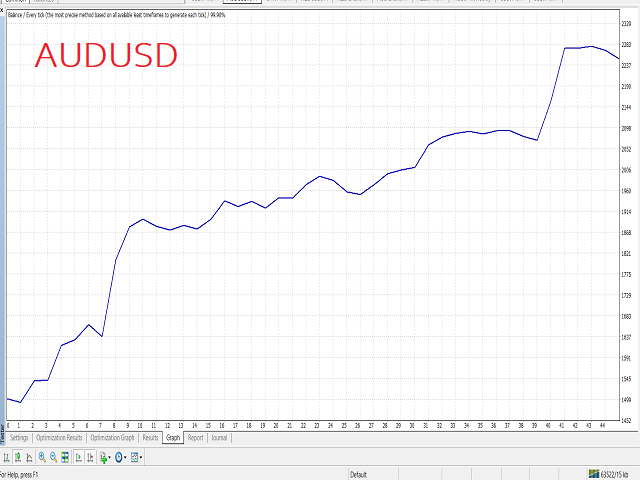Click the 1499 value on balance axis
The height and width of the screenshot is (480, 640).
[x=626, y=400]
